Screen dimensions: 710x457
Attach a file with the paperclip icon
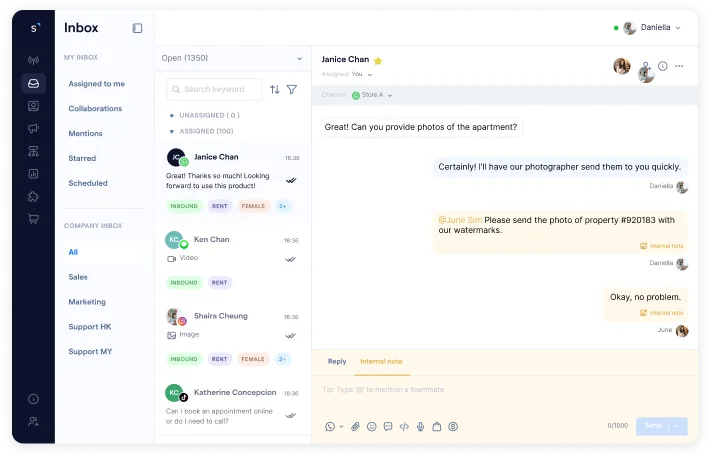point(355,427)
